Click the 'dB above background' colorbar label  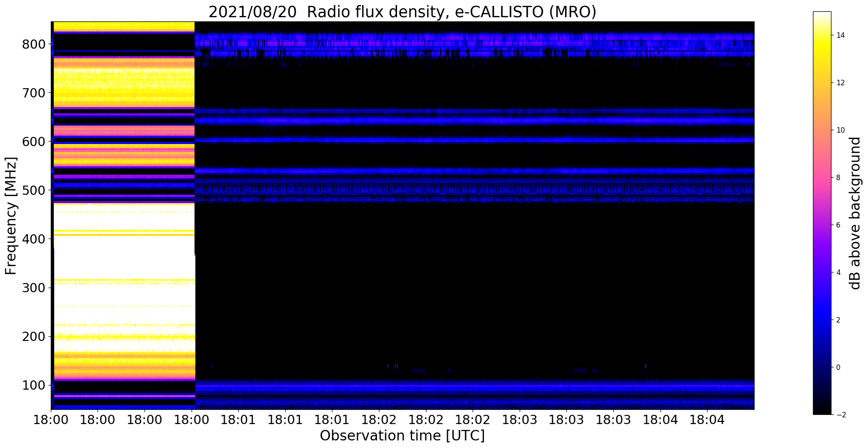click(855, 213)
